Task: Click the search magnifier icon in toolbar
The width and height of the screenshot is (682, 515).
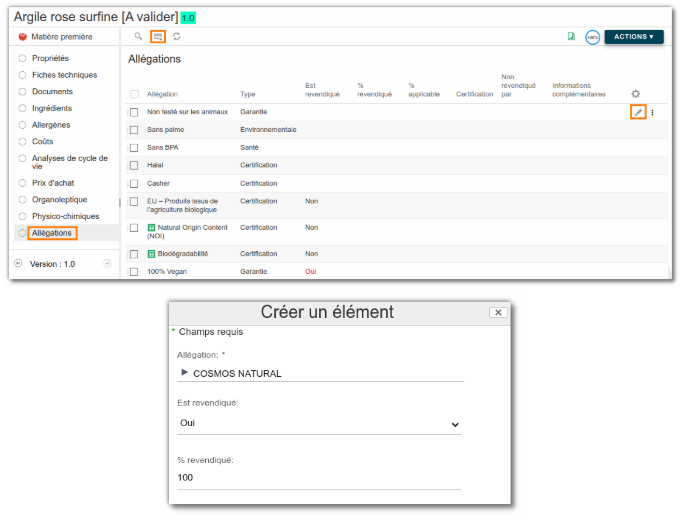Action: point(139,37)
